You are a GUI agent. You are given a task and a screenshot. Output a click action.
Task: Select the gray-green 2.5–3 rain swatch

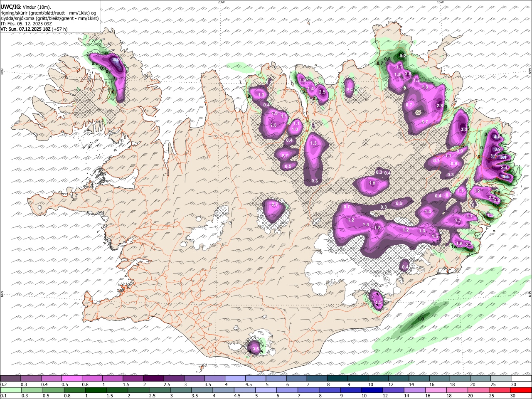click(160, 390)
